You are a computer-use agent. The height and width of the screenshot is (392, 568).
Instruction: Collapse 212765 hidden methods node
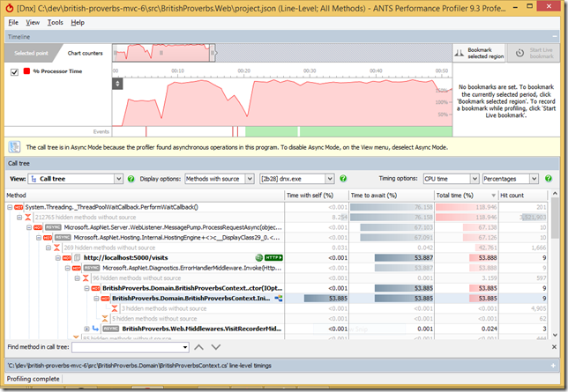19,218
